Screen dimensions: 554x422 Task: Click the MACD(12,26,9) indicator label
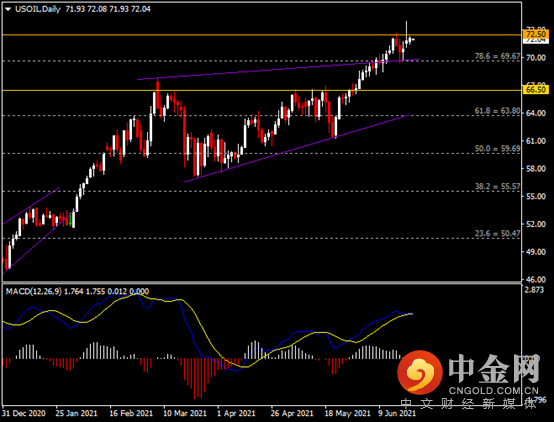(x=34, y=291)
